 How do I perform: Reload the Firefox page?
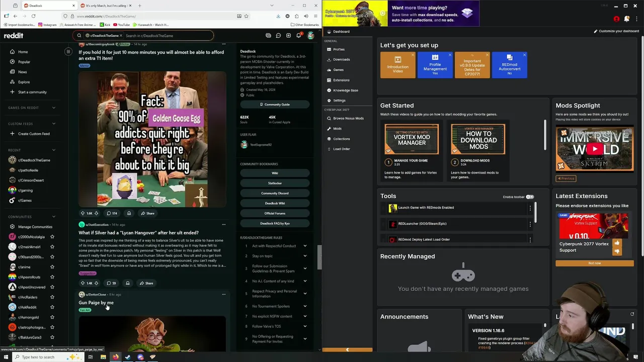click(x=33, y=16)
